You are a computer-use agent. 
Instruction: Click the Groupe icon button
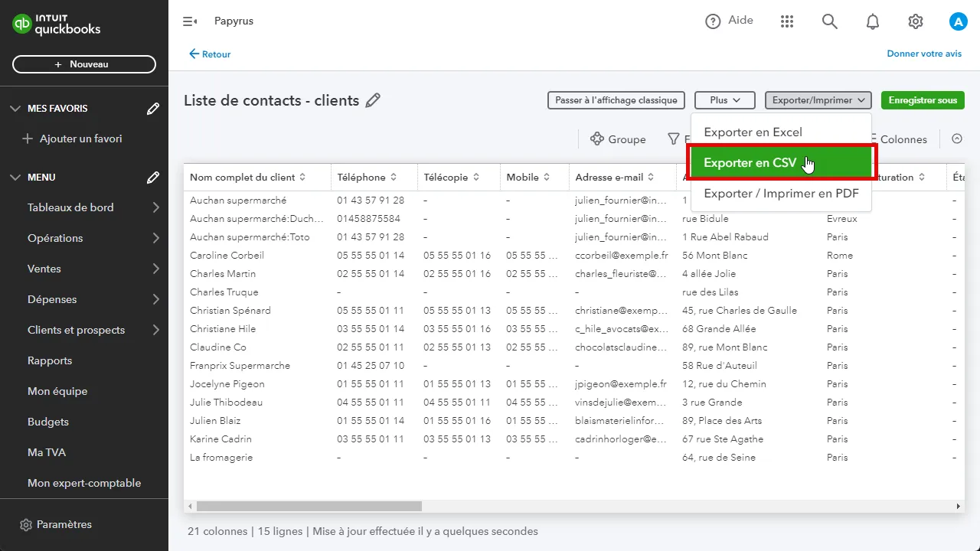(x=618, y=139)
